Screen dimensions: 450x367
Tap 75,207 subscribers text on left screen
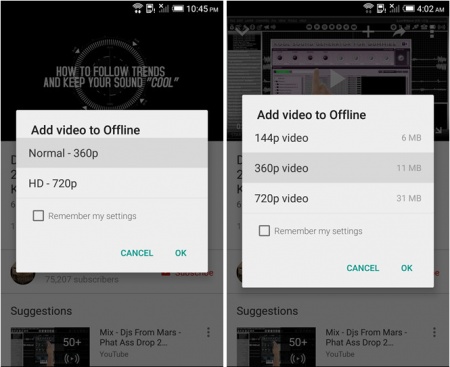point(82,279)
